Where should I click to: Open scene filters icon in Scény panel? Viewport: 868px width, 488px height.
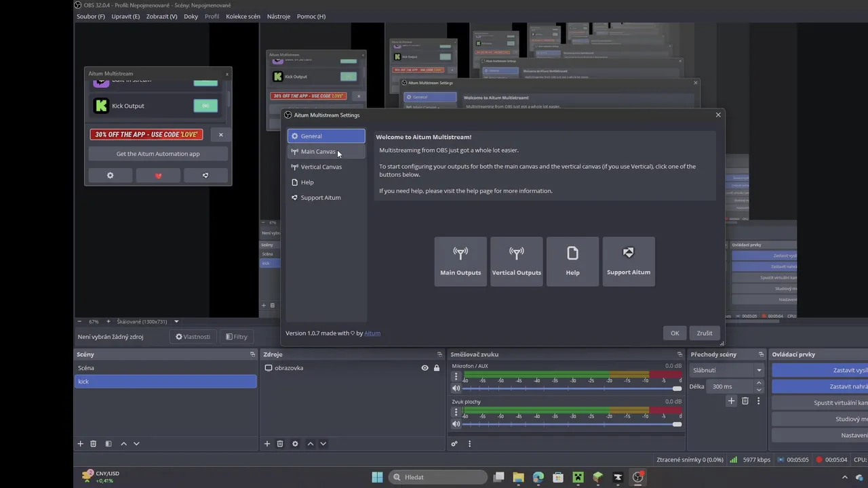click(x=108, y=444)
